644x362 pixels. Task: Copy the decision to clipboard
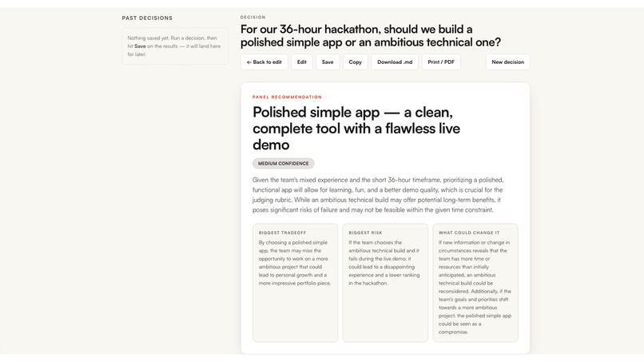356,62
